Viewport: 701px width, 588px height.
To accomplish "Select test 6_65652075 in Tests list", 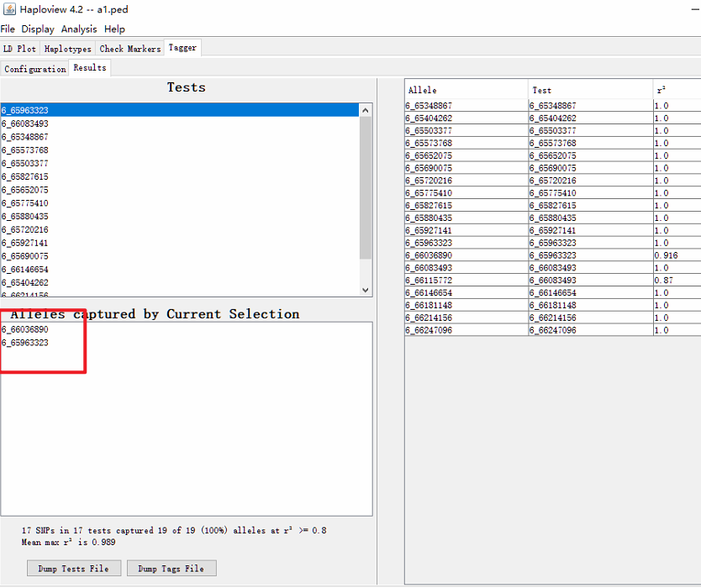I will coord(180,190).
